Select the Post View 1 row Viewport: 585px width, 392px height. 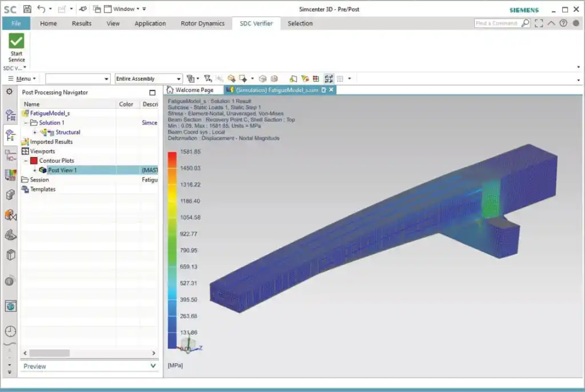(90, 170)
